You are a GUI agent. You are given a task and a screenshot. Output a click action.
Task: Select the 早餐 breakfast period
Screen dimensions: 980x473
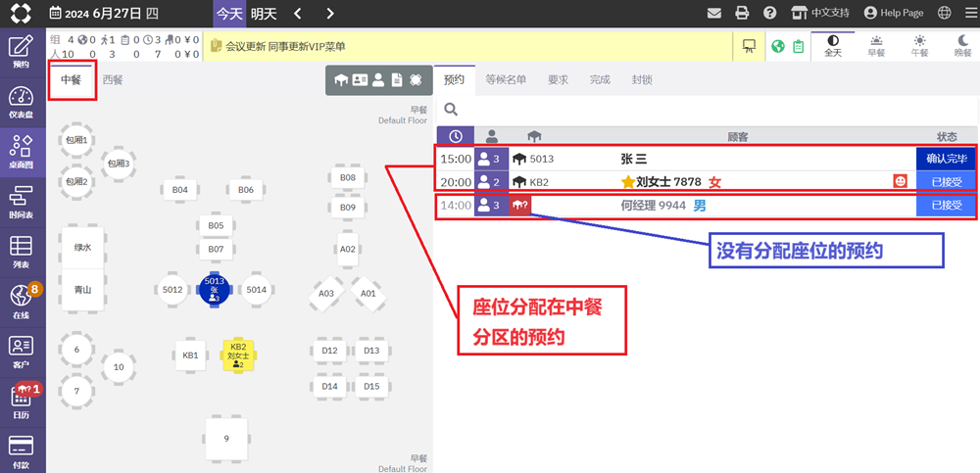(x=876, y=46)
